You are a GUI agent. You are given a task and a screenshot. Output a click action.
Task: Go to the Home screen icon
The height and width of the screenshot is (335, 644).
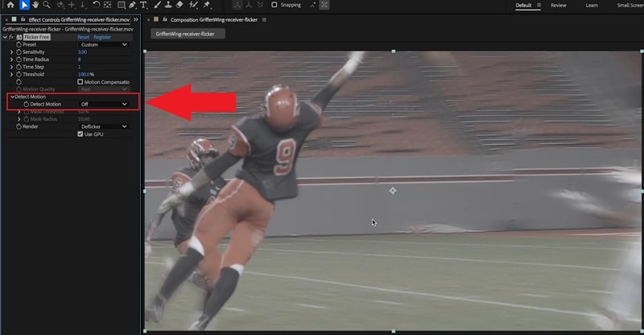(x=10, y=5)
